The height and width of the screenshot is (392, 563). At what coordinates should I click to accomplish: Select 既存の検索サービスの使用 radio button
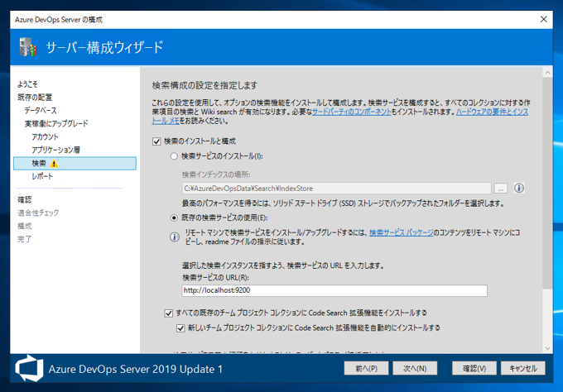click(174, 218)
